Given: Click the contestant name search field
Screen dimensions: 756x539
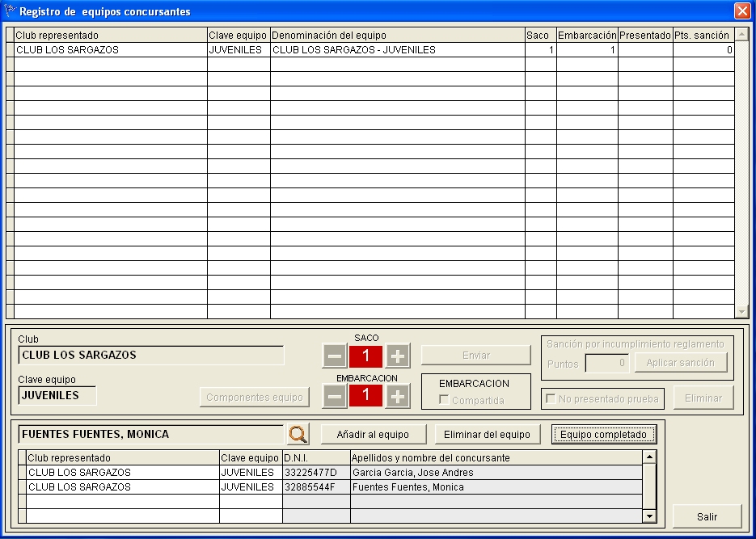Looking at the screenshot, I should point(150,435).
